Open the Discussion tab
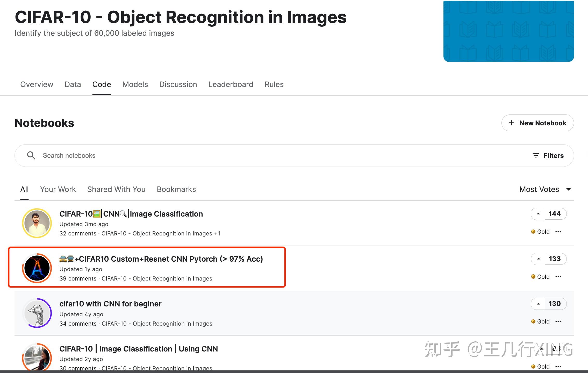This screenshot has width=588, height=373. coord(178,84)
